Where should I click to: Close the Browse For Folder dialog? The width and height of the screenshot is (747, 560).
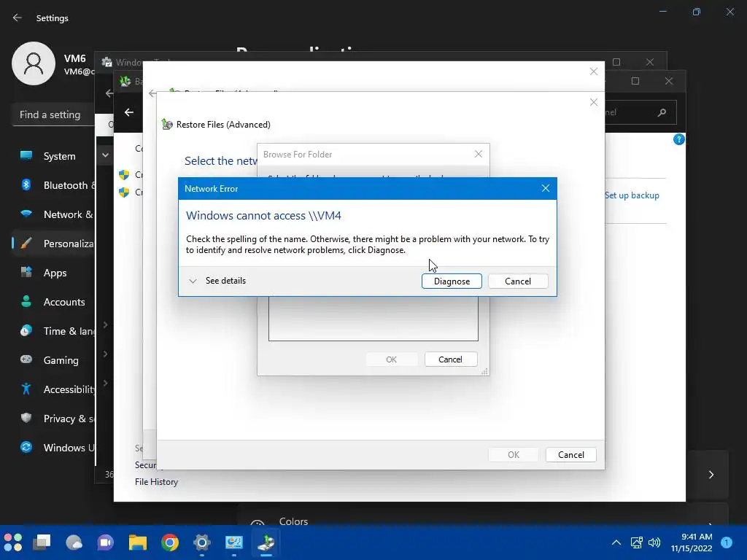[479, 154]
